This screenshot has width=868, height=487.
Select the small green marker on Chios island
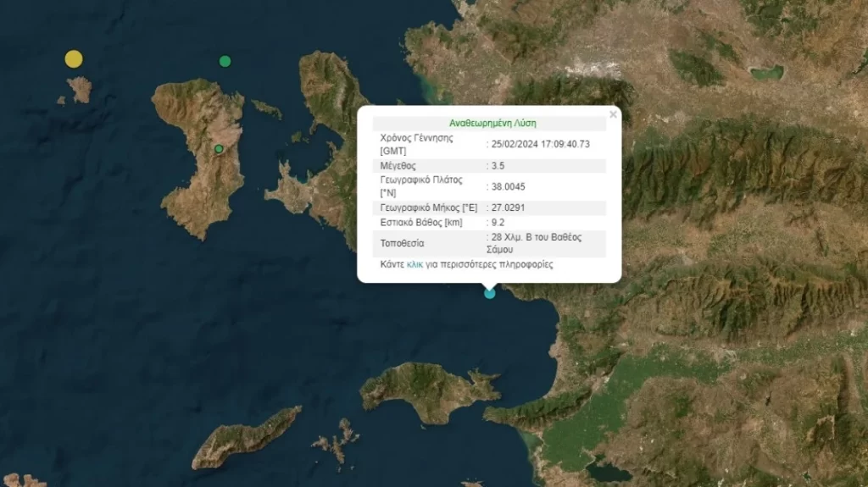pos(219,149)
